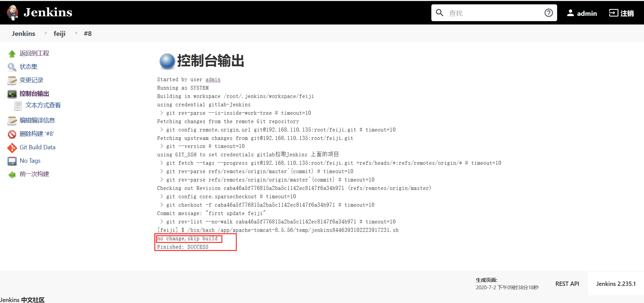
Task: Expand breadcrumb arrow after Jenkins
Action: tap(46, 33)
